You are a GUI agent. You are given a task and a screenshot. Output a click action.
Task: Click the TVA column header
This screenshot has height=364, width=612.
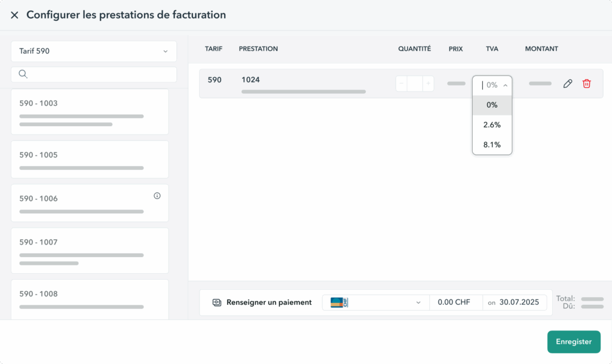click(x=492, y=49)
